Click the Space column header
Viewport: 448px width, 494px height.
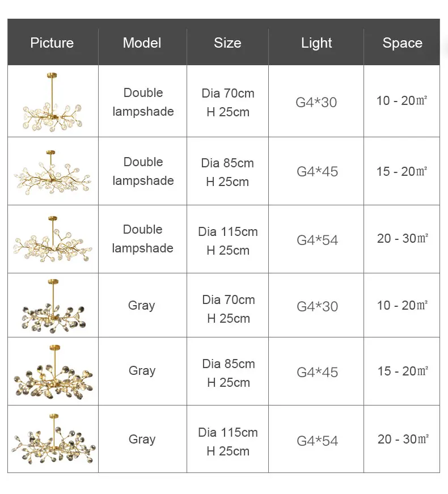tap(402, 43)
